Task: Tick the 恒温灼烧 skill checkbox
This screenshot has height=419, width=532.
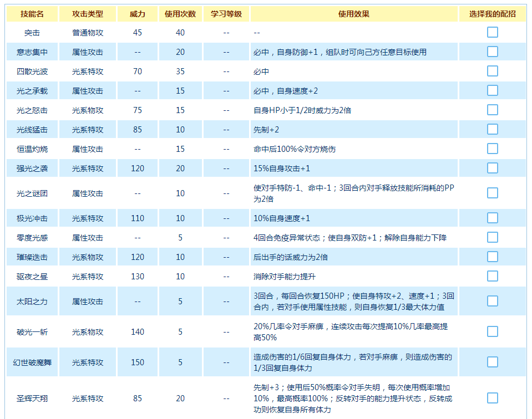Action: point(492,149)
